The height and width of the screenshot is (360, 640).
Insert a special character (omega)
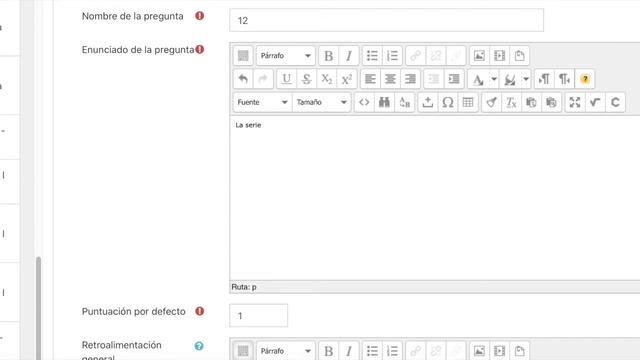coord(448,102)
